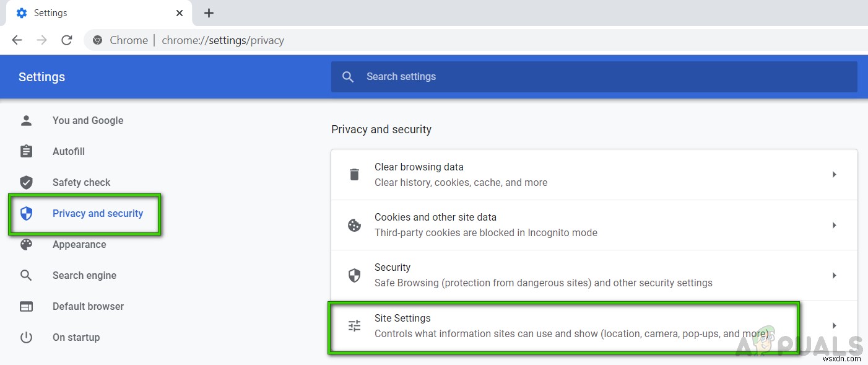Click the cookie icon beside Cookies row

click(x=354, y=225)
